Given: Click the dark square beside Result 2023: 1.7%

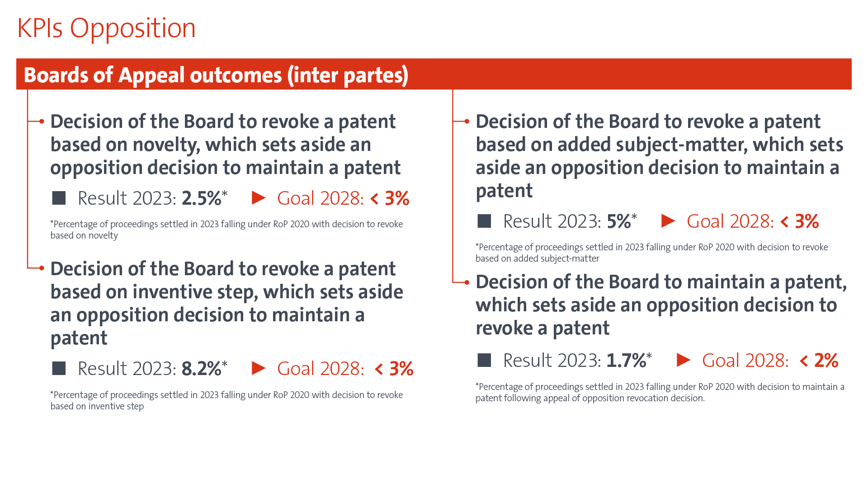Looking at the screenshot, I should click(484, 360).
